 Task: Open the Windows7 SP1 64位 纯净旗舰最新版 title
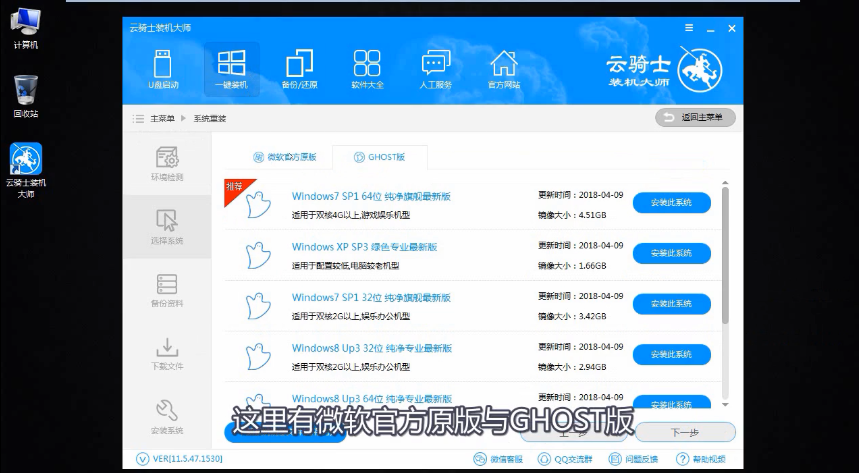click(x=371, y=196)
